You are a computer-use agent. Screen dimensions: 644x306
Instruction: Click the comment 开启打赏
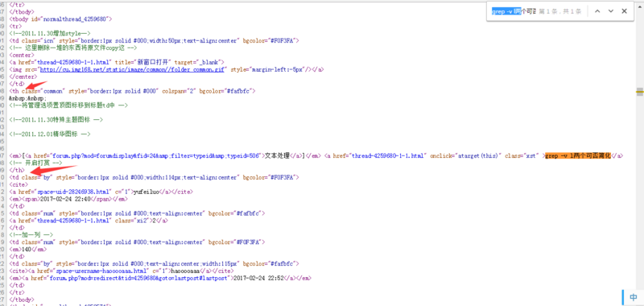pyautogui.click(x=35, y=163)
